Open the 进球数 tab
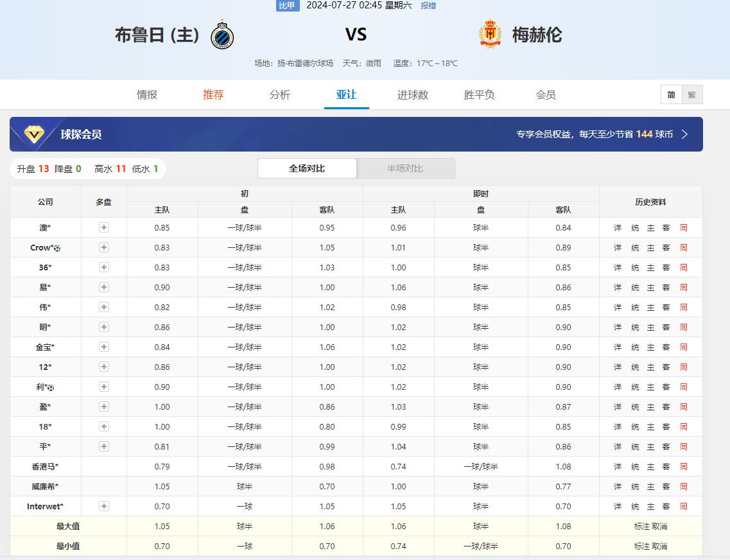This screenshot has width=730, height=560. tap(412, 95)
